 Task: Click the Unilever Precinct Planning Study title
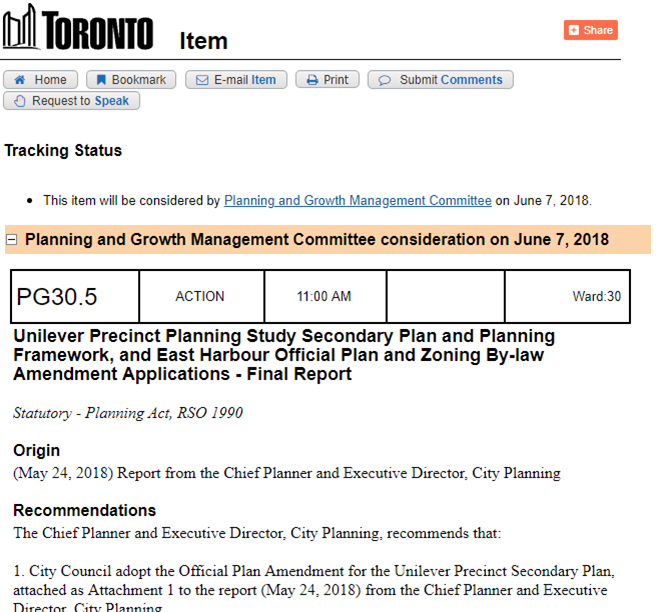click(284, 355)
